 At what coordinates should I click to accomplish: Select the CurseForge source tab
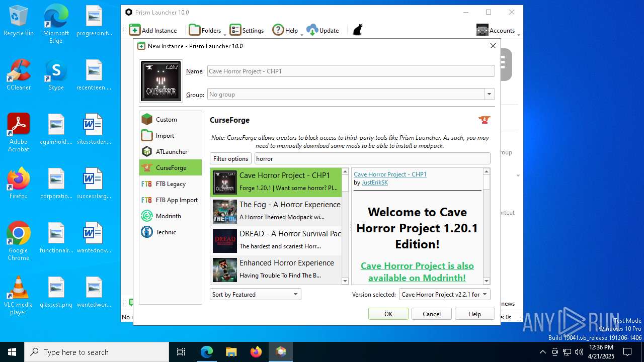[171, 167]
